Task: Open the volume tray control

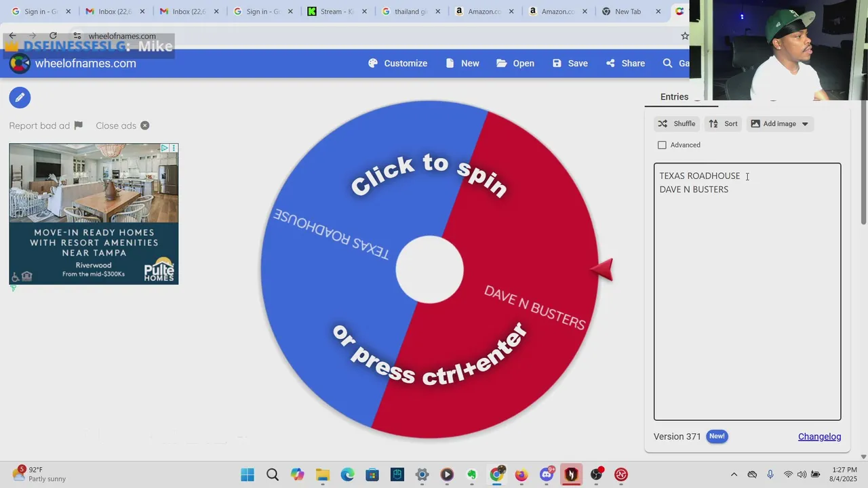Action: coord(802,474)
